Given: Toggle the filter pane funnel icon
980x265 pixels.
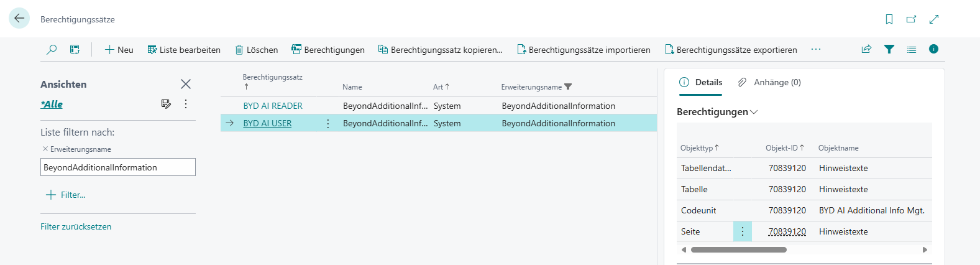Looking at the screenshot, I should point(889,49).
